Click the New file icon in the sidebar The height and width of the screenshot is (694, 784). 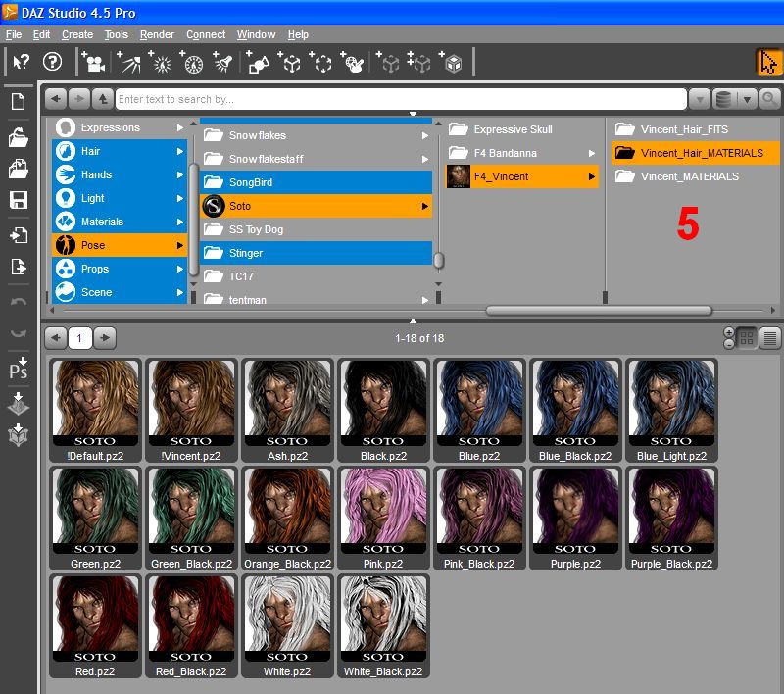pyautogui.click(x=19, y=102)
